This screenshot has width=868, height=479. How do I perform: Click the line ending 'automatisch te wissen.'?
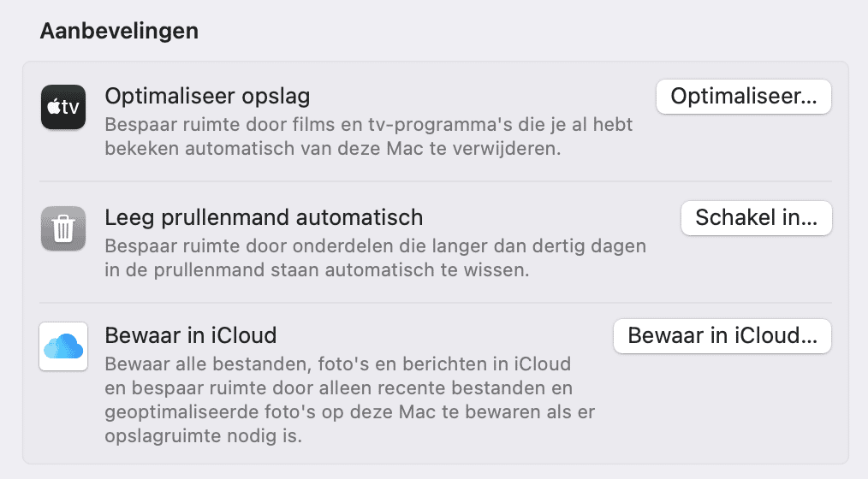[317, 270]
